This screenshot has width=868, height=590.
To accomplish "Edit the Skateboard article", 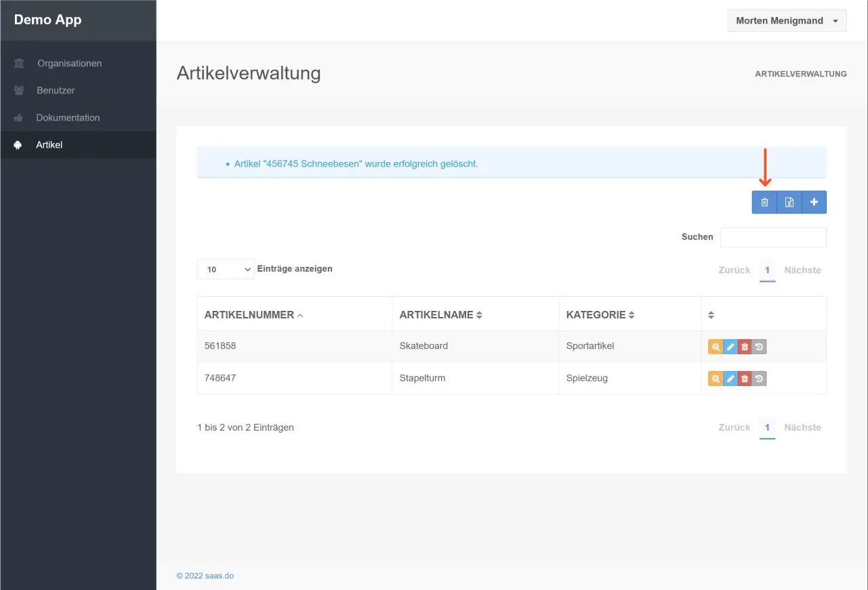I will click(730, 347).
